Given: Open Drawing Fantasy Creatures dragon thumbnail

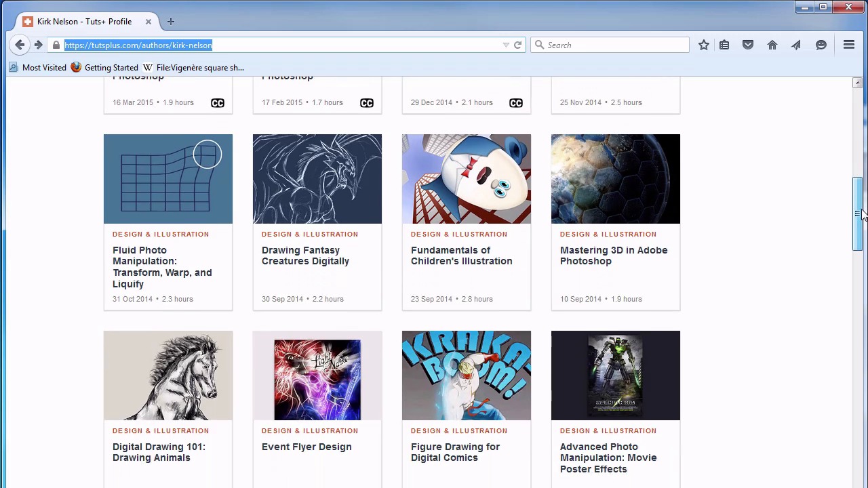Looking at the screenshot, I should click(317, 179).
